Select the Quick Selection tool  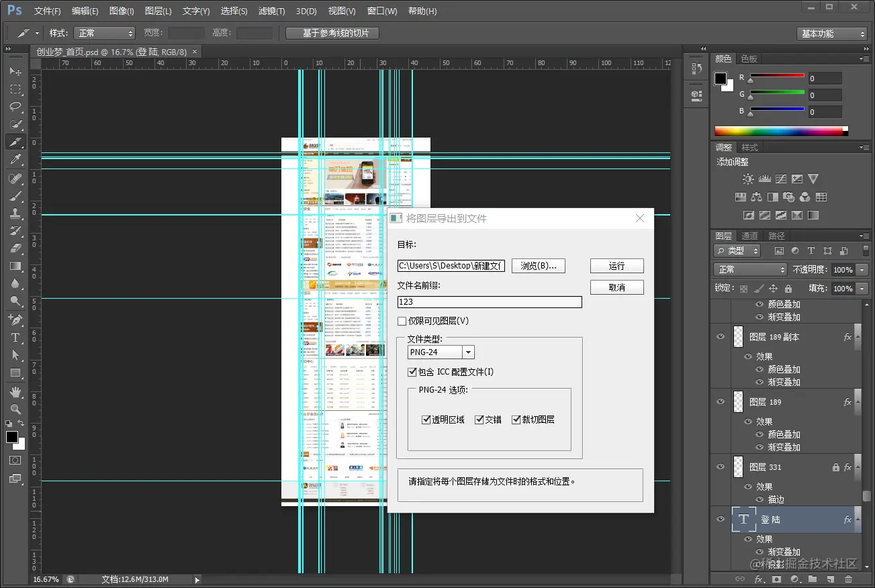(15, 124)
